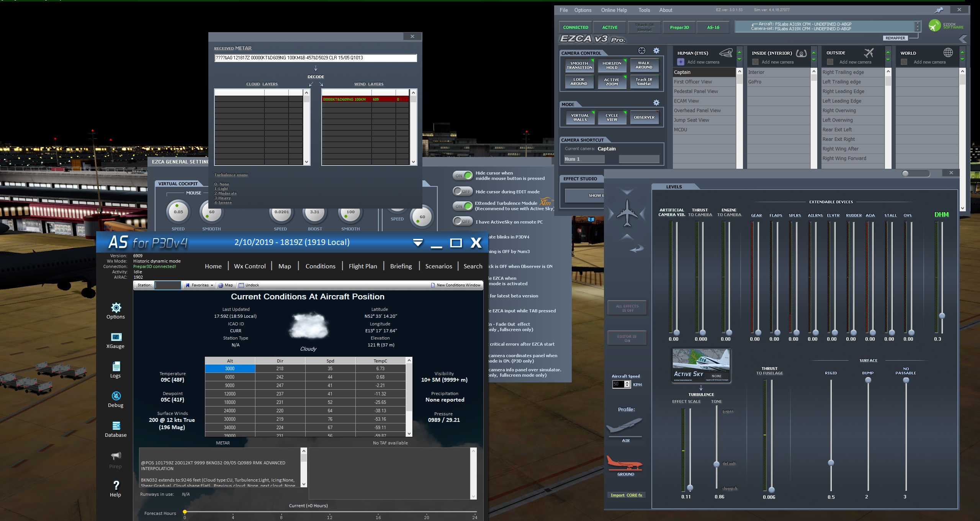This screenshot has width=980, height=521.
Task: Click the Station input field
Action: click(167, 285)
